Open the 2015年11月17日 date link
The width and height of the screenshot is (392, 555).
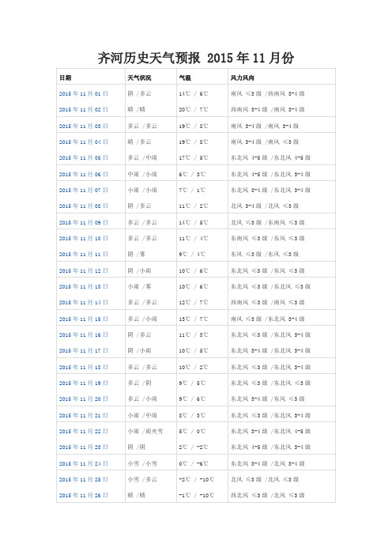pos(84,351)
